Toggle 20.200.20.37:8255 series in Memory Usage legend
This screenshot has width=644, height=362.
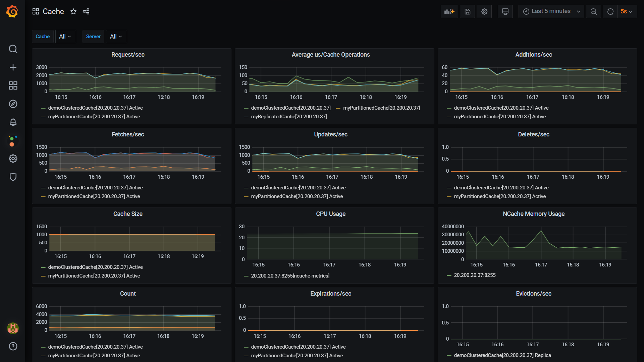(x=475, y=275)
